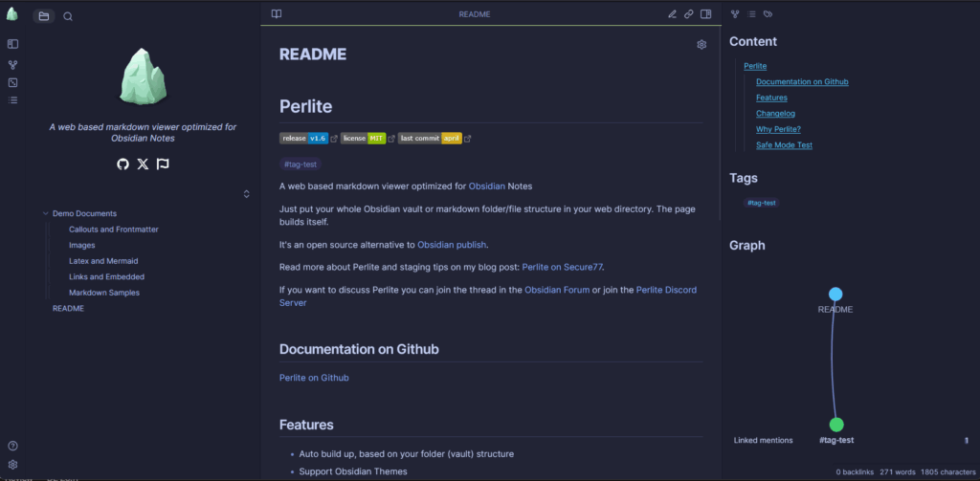Click the search magnifier icon
Viewport: 980px width, 481px height.
tap(68, 16)
